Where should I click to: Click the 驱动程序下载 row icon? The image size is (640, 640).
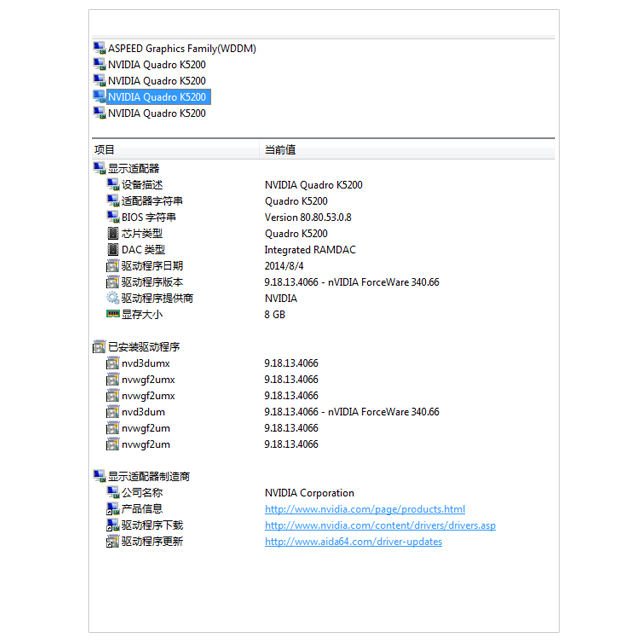click(113, 525)
